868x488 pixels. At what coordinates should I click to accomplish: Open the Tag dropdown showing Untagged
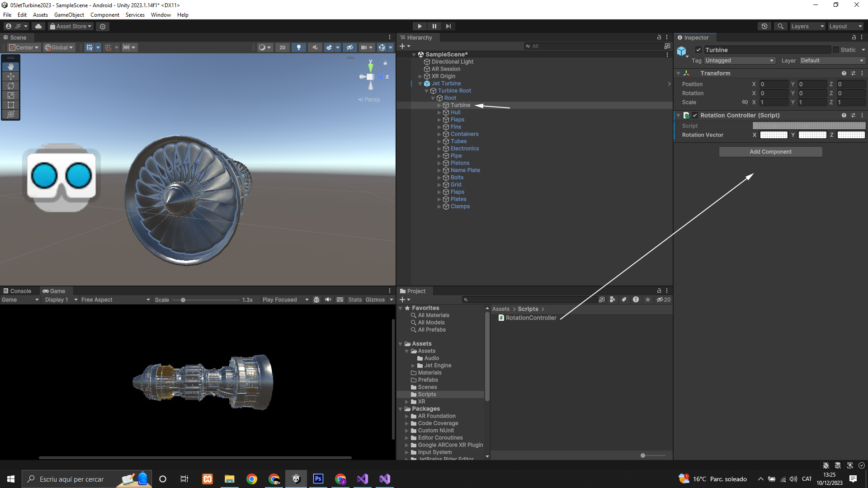pyautogui.click(x=740, y=61)
